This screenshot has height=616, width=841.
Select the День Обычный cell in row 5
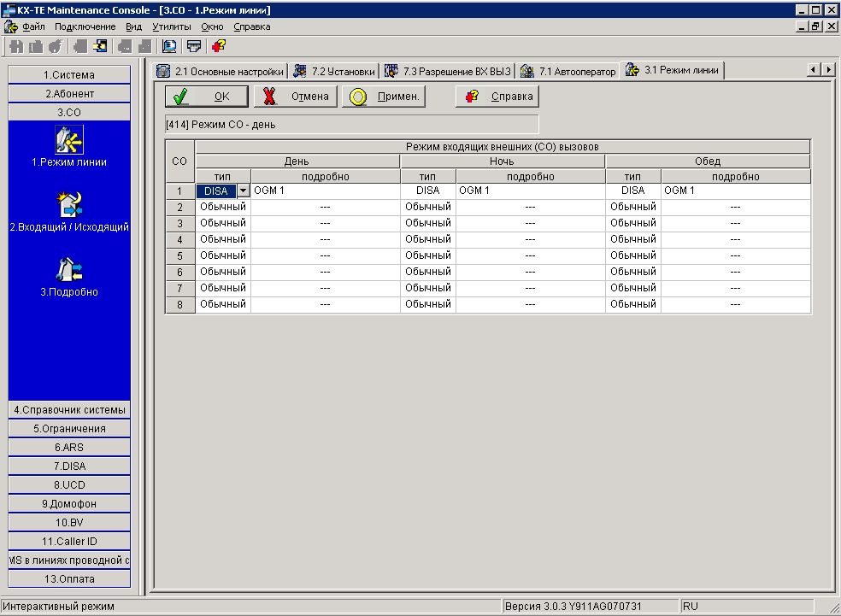[x=222, y=255]
